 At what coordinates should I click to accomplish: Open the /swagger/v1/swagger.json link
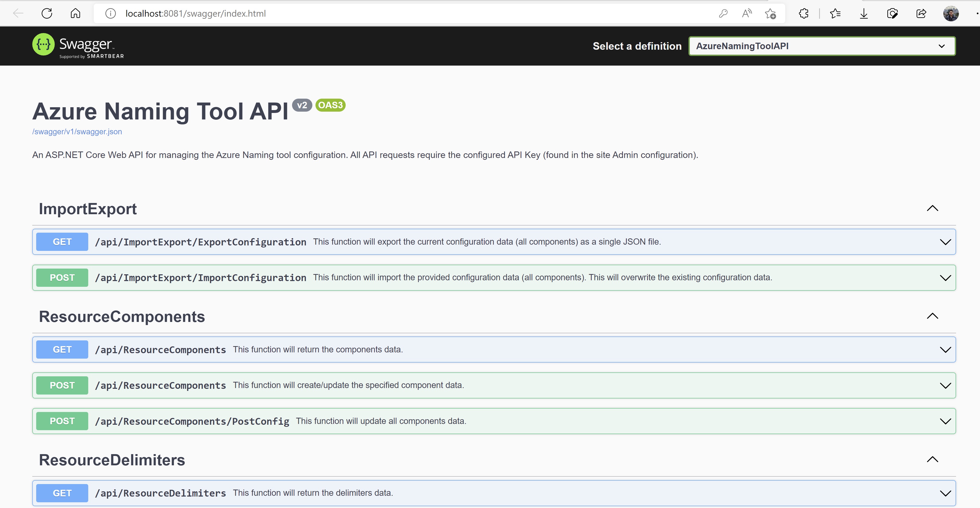(77, 132)
